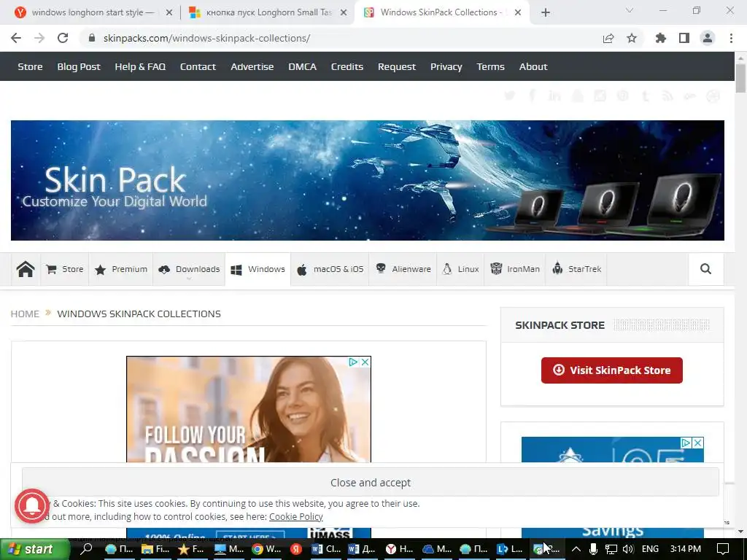Click the red notification bell
Image resolution: width=747 pixels, height=560 pixels.
(32, 506)
